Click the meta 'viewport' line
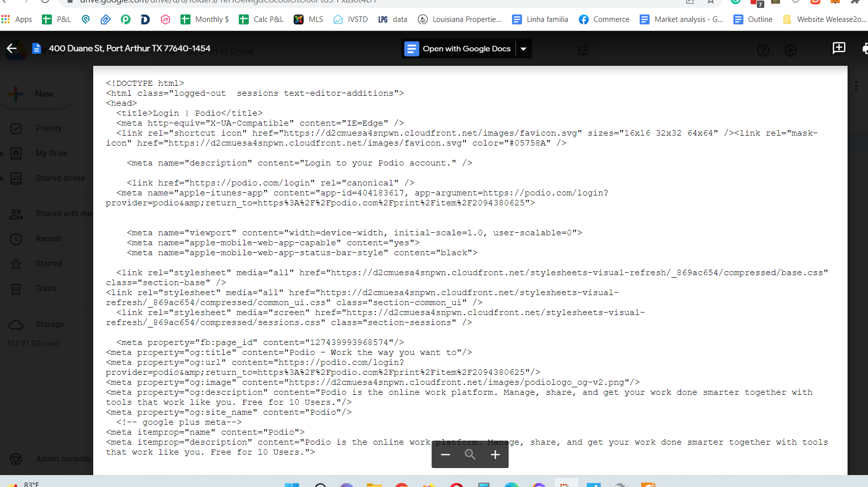Viewport: 868px width, 487px height. point(354,233)
